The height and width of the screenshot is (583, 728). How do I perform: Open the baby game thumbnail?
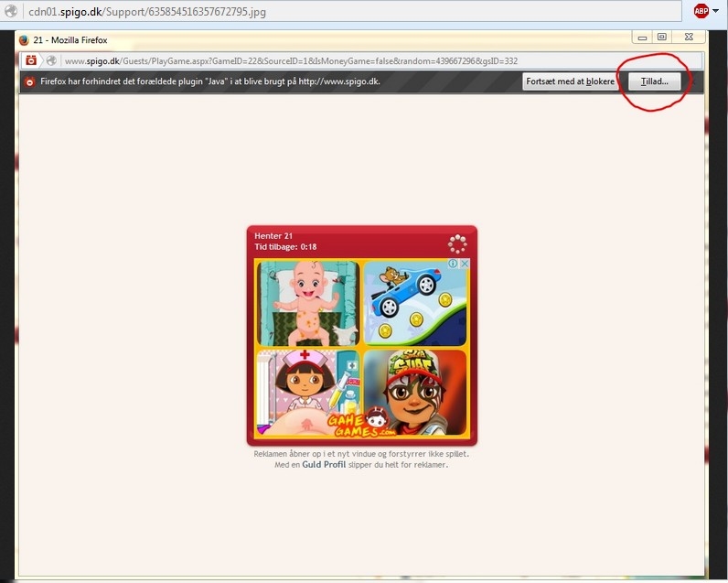308,302
